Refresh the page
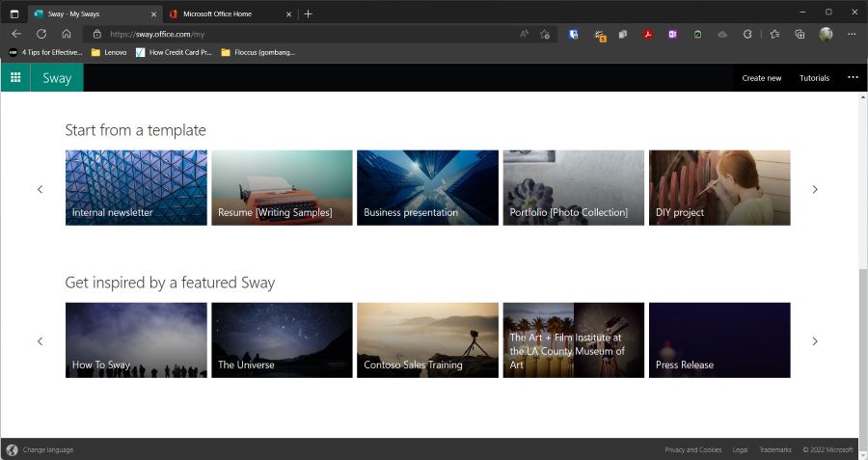868x460 pixels. (41, 34)
